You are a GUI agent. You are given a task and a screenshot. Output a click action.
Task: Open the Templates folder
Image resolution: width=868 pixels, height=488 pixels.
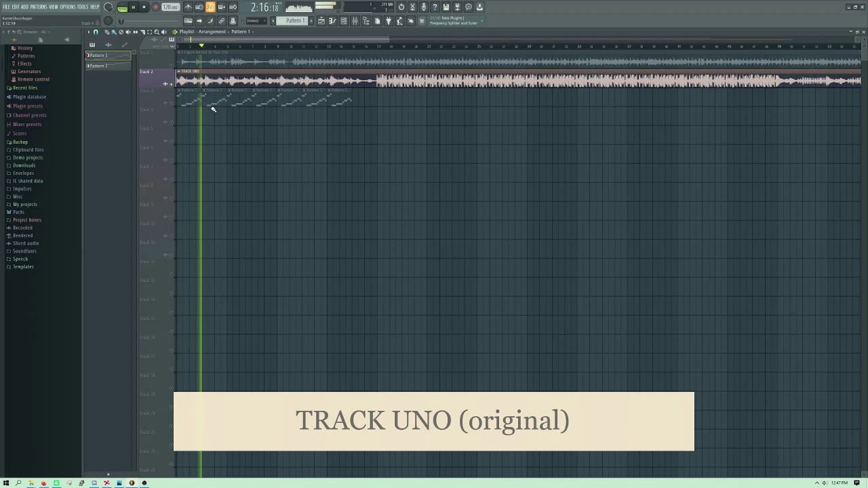pyautogui.click(x=23, y=267)
